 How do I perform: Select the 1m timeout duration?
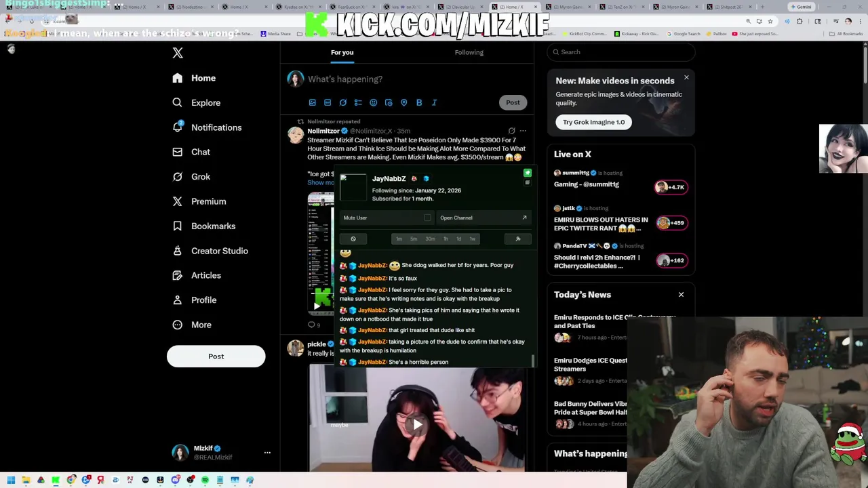pyautogui.click(x=399, y=239)
